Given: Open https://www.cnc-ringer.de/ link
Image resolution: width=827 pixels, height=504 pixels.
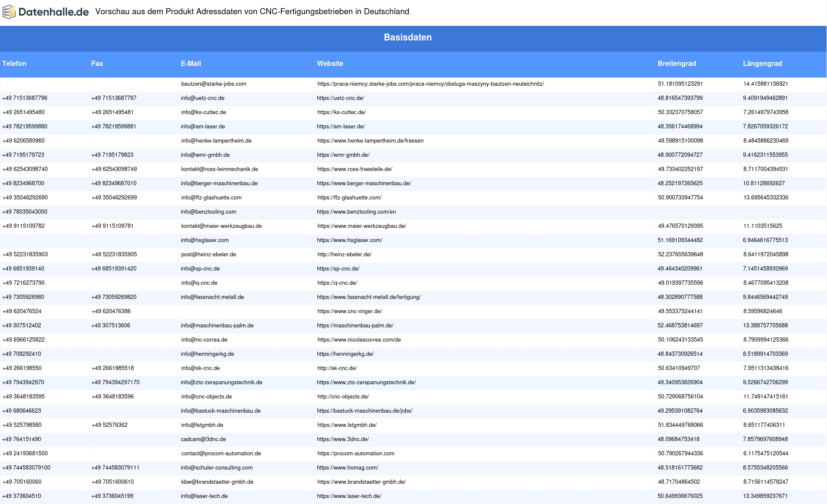Looking at the screenshot, I should 349,311.
